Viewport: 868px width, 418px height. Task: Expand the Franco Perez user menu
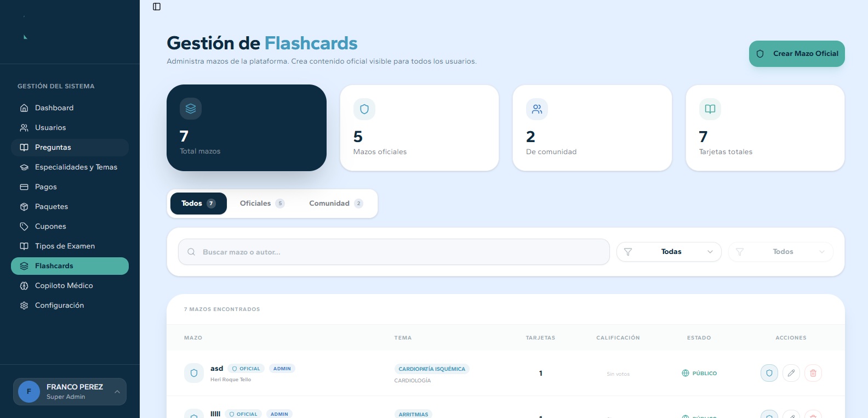point(70,392)
